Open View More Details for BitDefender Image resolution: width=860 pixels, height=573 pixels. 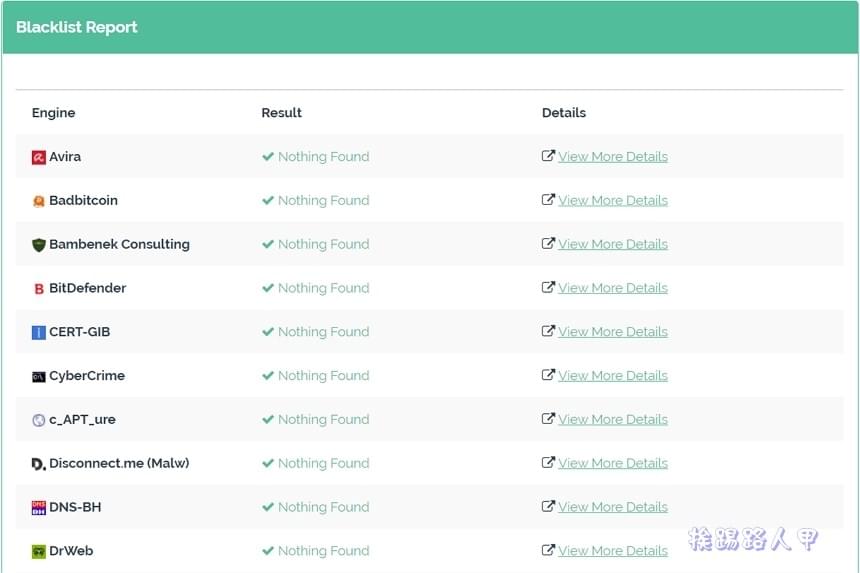coord(613,288)
